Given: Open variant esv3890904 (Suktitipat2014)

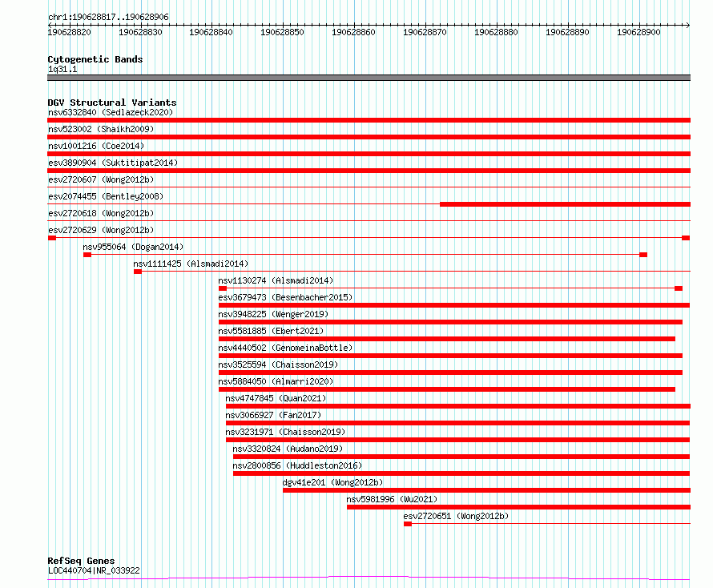Looking at the screenshot, I should [113, 163].
